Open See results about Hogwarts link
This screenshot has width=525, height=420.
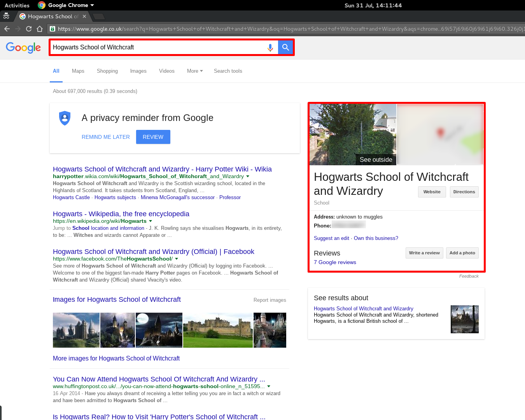pos(364,309)
